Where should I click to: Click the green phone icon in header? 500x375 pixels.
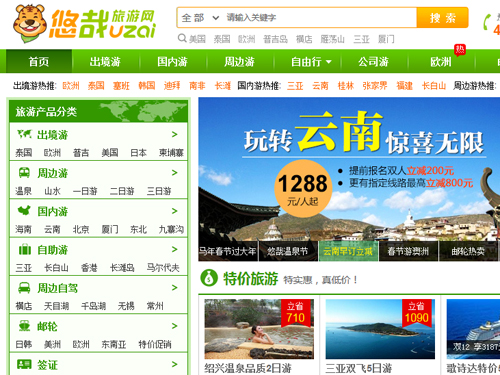487,22
